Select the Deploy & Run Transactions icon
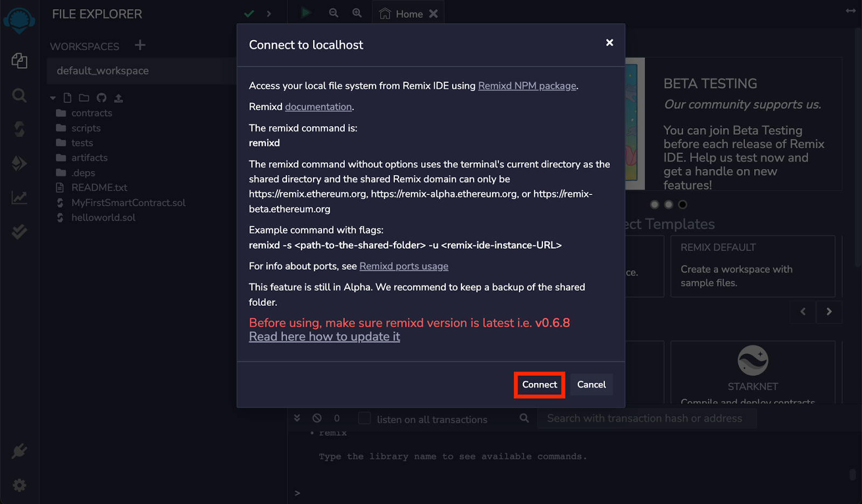 19,163
